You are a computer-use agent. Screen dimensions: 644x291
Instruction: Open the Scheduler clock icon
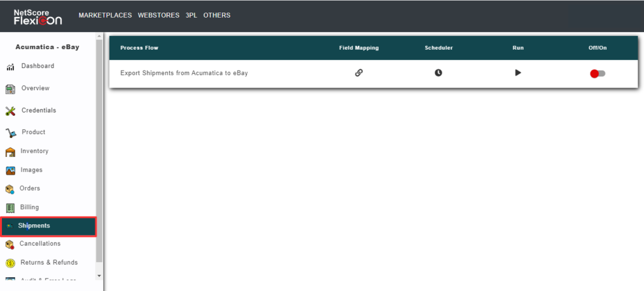(438, 72)
